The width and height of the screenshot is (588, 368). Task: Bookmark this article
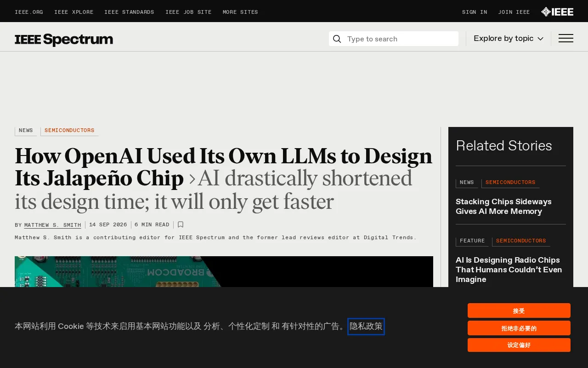[181, 224]
